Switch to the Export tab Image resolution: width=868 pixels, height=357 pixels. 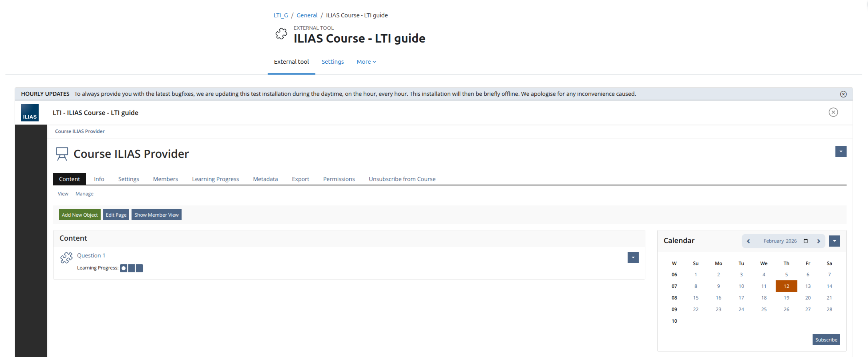(x=301, y=179)
